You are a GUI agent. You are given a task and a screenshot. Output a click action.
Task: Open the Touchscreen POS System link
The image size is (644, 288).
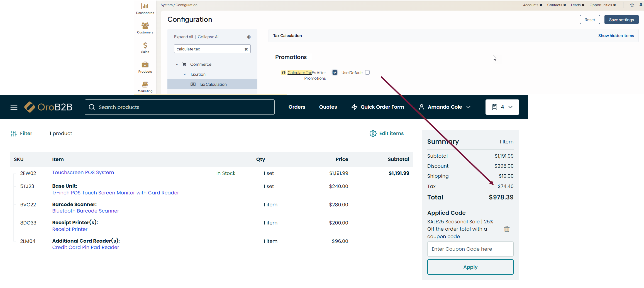click(x=83, y=172)
